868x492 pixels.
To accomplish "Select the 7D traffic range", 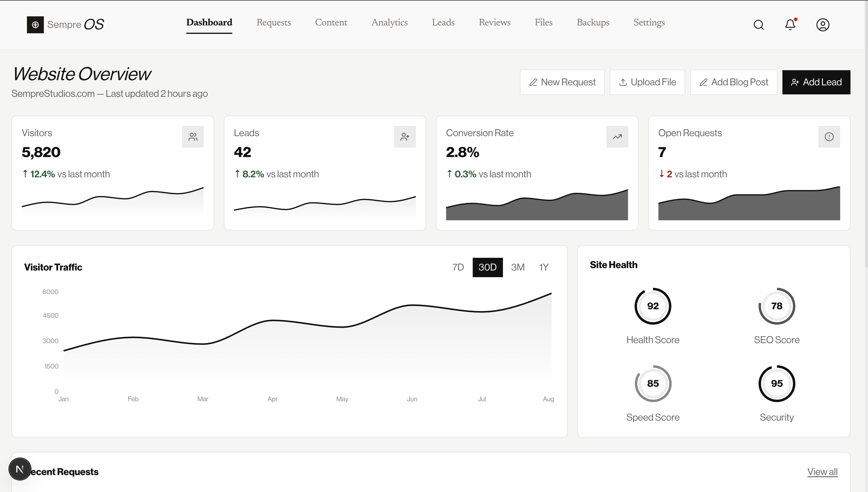I will point(458,267).
